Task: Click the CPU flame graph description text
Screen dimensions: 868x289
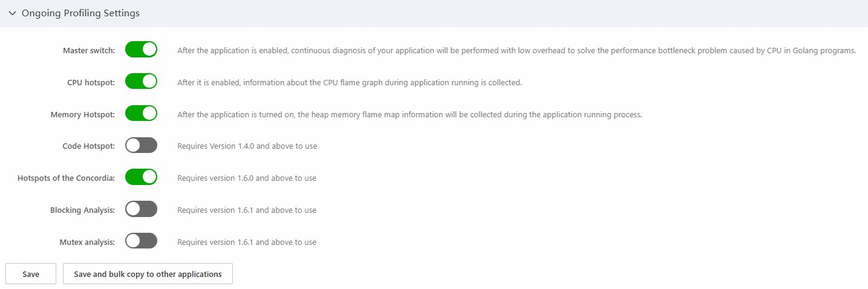Action: (x=349, y=83)
